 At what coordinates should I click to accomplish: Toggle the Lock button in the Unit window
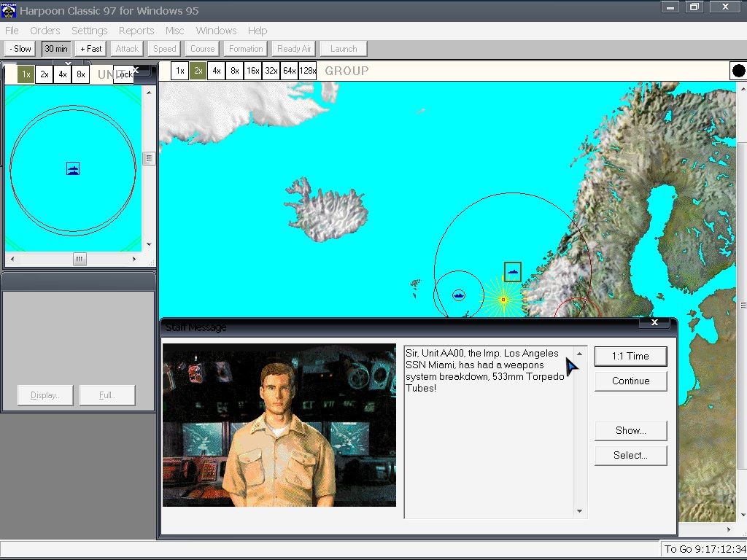pos(124,74)
